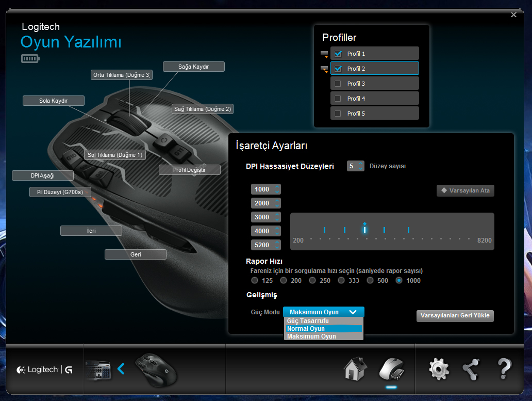Screen dimensions: 532x401
Task: Select 200 report rate
Action: click(284, 280)
